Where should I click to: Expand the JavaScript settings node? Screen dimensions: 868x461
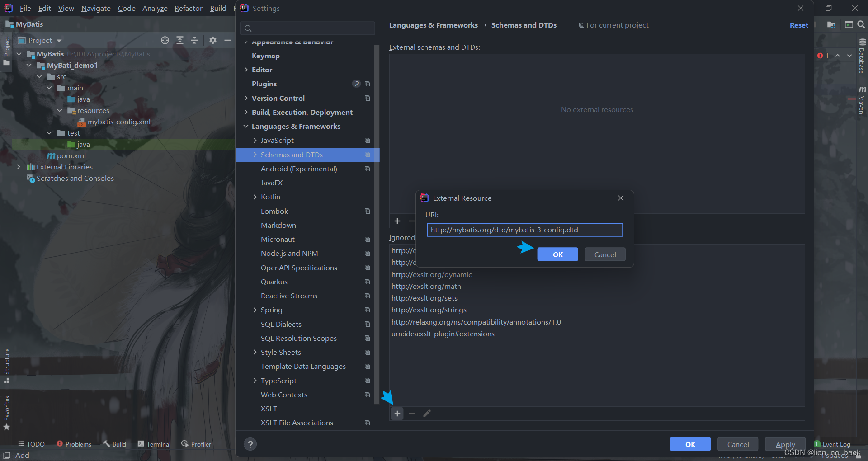(x=255, y=141)
